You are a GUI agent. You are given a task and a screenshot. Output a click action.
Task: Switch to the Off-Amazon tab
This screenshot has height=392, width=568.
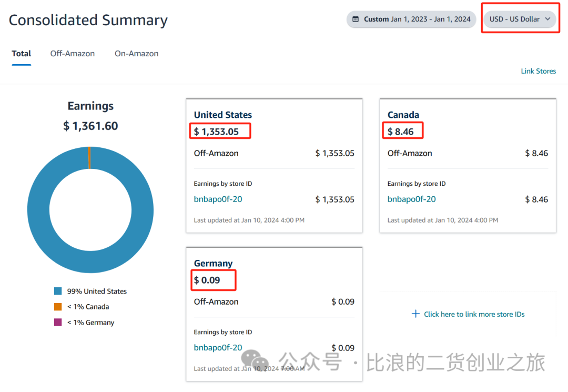[73, 54]
